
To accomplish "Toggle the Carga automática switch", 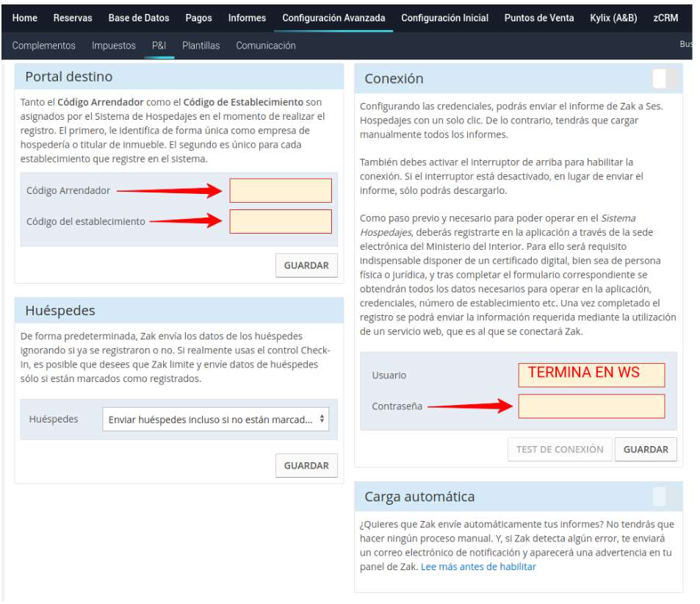I will click(x=665, y=497).
